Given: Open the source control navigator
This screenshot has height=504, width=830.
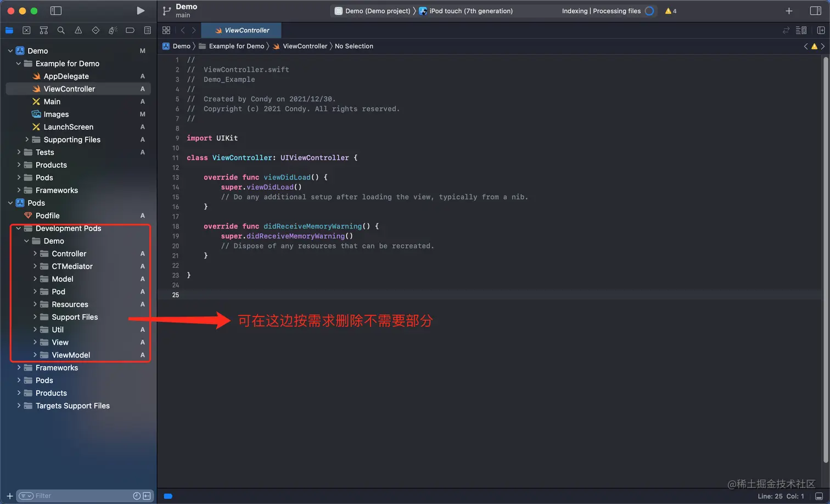Looking at the screenshot, I should pyautogui.click(x=26, y=30).
